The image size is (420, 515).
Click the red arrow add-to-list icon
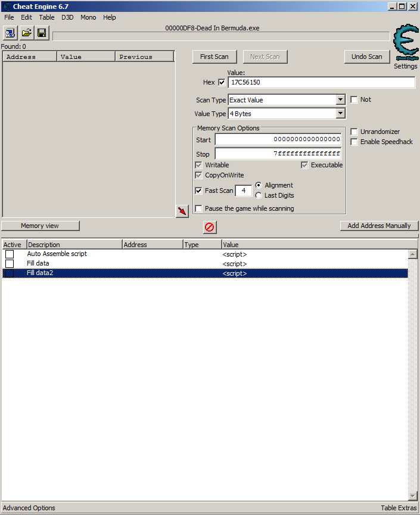click(182, 211)
